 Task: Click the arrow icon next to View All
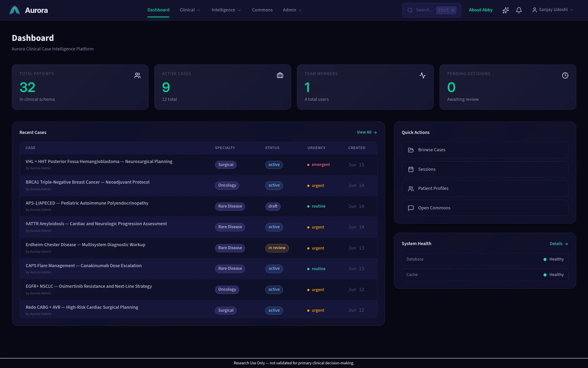375,132
